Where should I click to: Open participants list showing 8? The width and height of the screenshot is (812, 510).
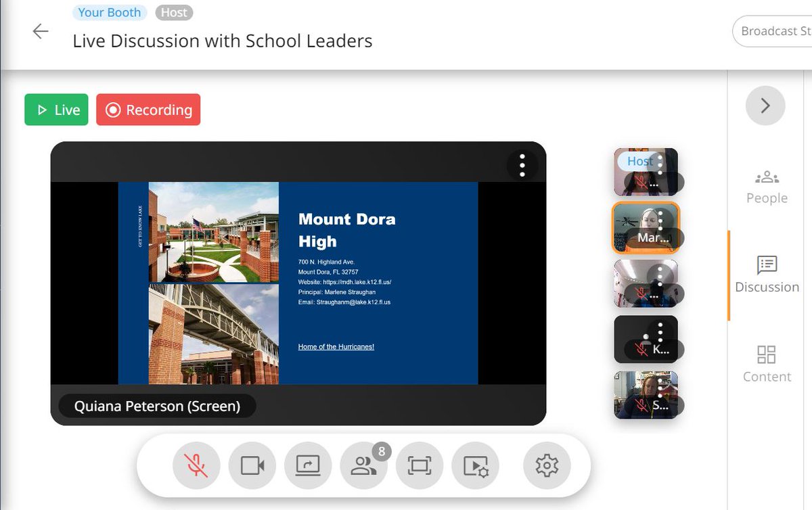tap(364, 465)
